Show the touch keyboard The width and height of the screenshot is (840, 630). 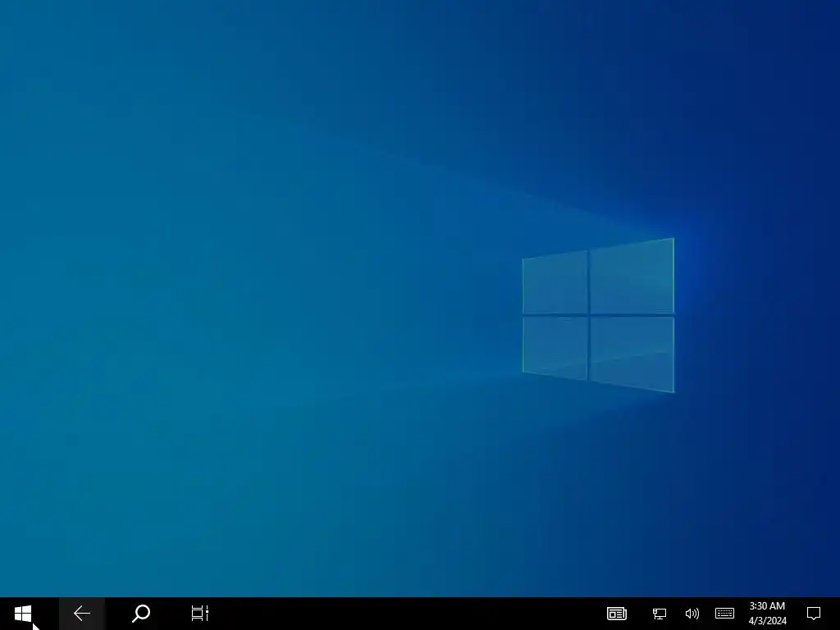point(724,613)
